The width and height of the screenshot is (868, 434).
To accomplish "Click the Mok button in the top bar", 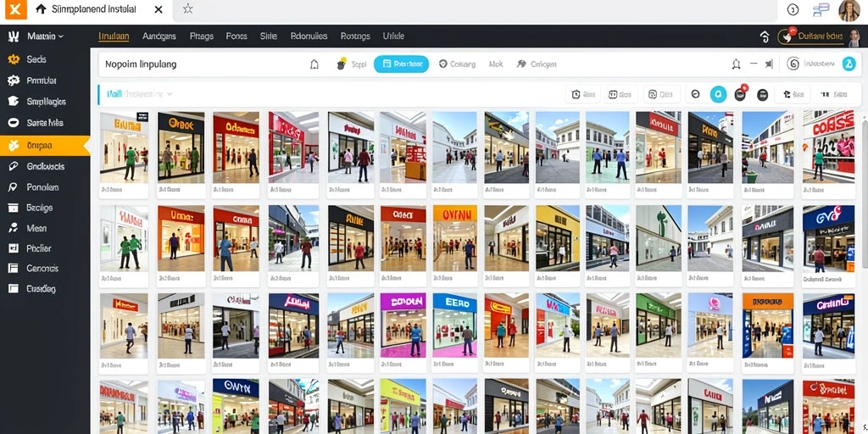I will point(496,64).
